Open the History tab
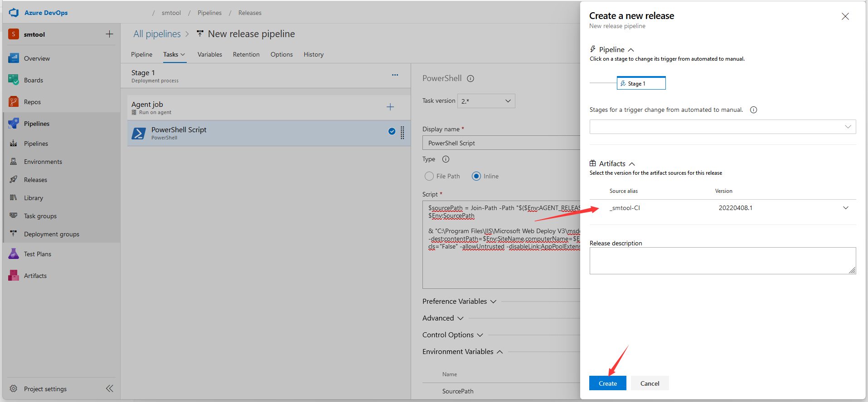868x402 pixels. tap(313, 54)
